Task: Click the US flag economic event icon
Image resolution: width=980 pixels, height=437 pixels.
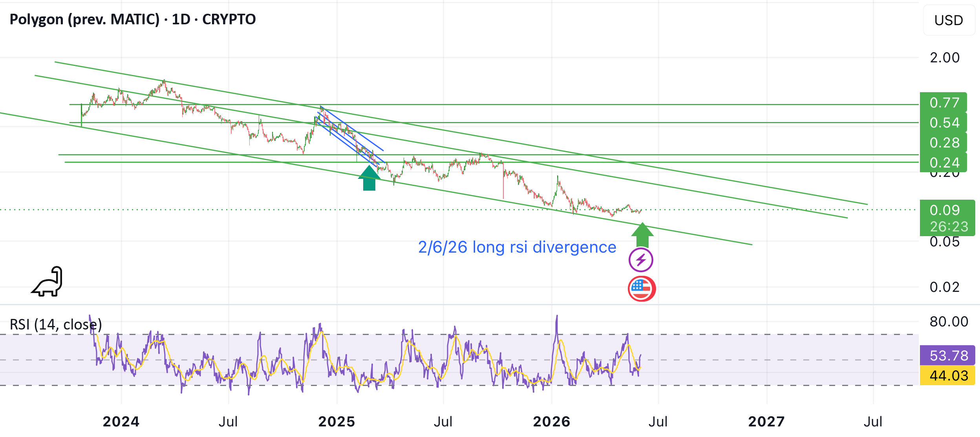Action: tap(642, 289)
